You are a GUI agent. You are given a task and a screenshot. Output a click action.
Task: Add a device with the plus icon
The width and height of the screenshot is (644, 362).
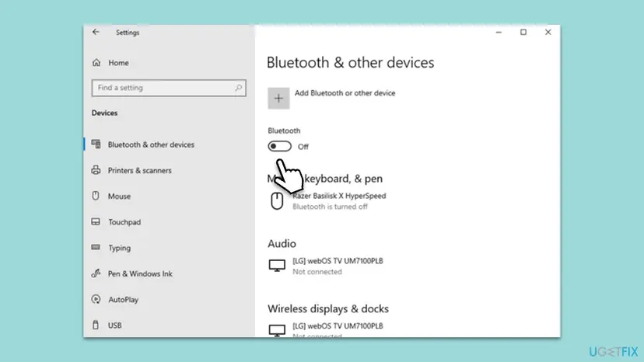pyautogui.click(x=278, y=98)
